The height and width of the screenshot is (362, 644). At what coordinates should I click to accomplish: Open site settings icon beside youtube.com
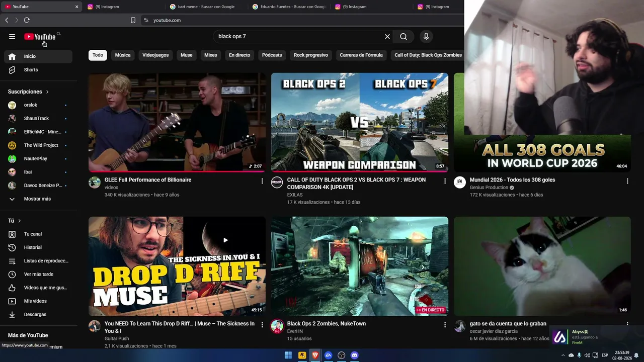coord(146,20)
